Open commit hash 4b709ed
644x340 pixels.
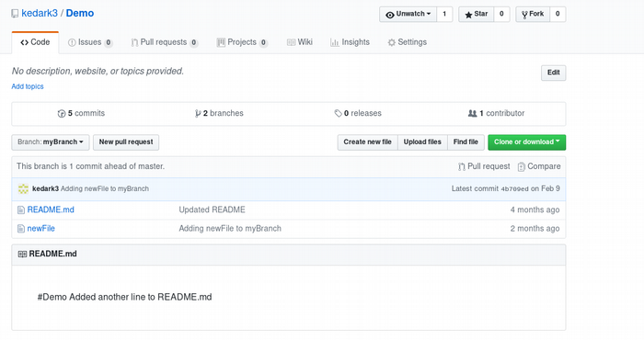pyautogui.click(x=514, y=189)
